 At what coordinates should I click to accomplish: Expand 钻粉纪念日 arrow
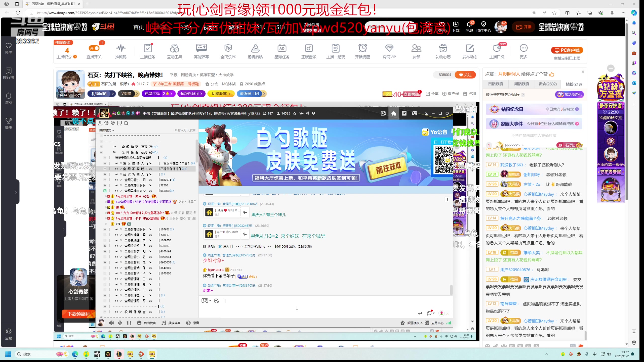tap(577, 109)
